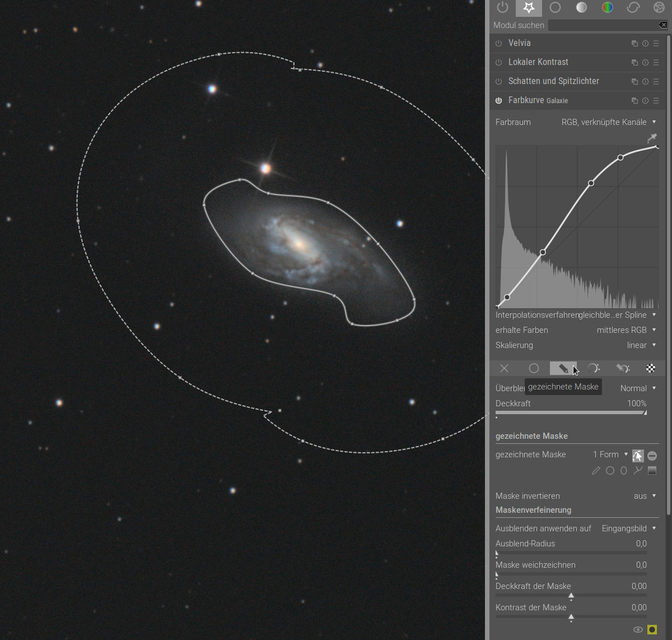Disable the Farbkurve Galaxie module
672x640 pixels.
coord(498,100)
